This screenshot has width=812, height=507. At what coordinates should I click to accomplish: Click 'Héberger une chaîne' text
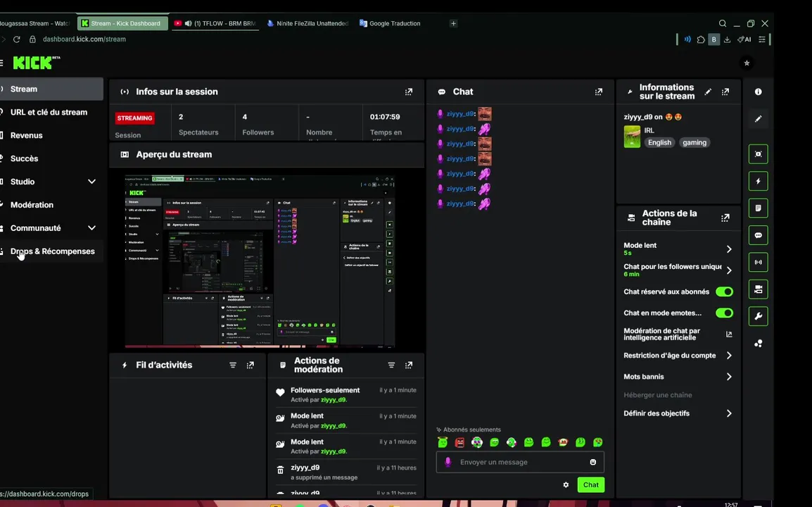tap(658, 395)
